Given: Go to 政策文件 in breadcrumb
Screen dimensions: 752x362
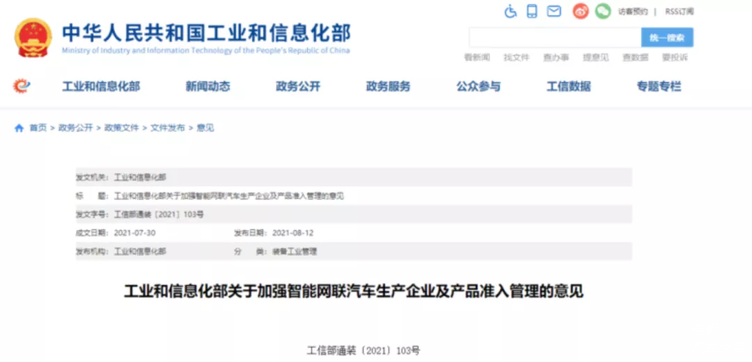Looking at the screenshot, I should pyautogui.click(x=121, y=128).
